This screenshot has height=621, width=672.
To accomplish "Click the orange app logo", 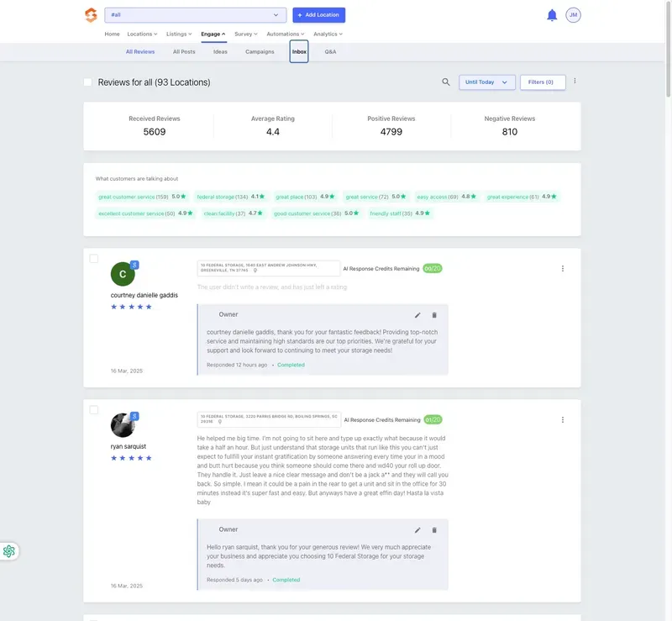I will pyautogui.click(x=91, y=15).
